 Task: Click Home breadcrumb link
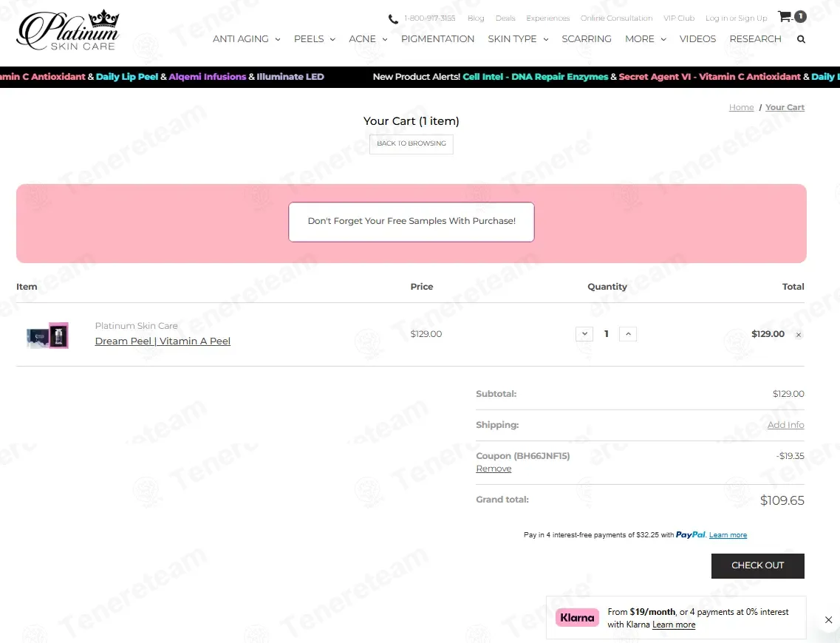pos(741,107)
